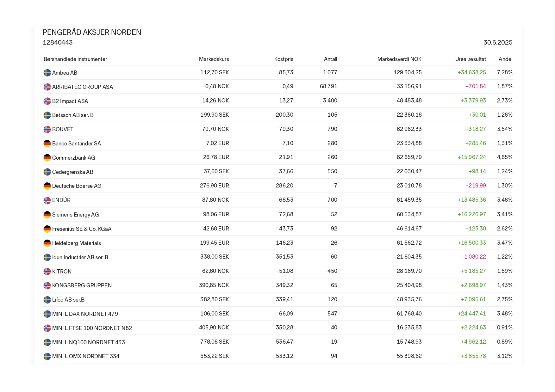Viewport: 555px width, 392px height.
Task: Click the market price 405,90 NOK
Action: point(214,328)
